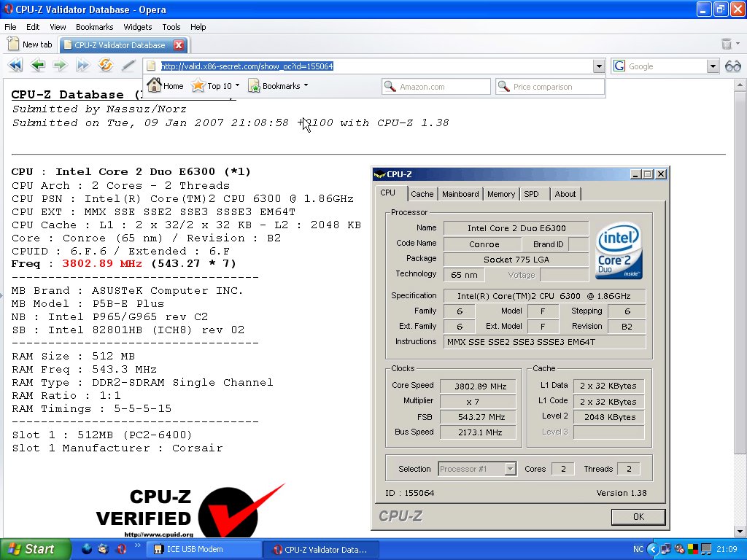Click the binoculars find icon
This screenshot has height=560, width=747.
(x=732, y=66)
